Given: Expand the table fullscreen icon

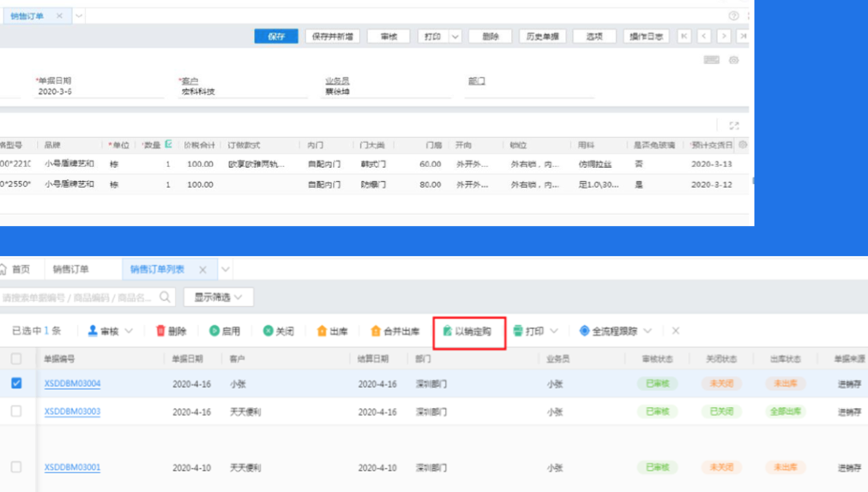Looking at the screenshot, I should [734, 126].
